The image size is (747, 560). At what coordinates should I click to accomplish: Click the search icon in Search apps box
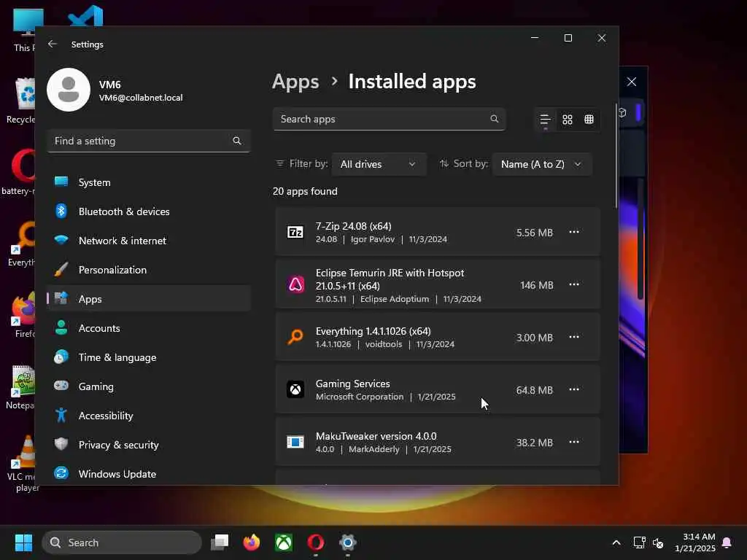[x=495, y=119]
